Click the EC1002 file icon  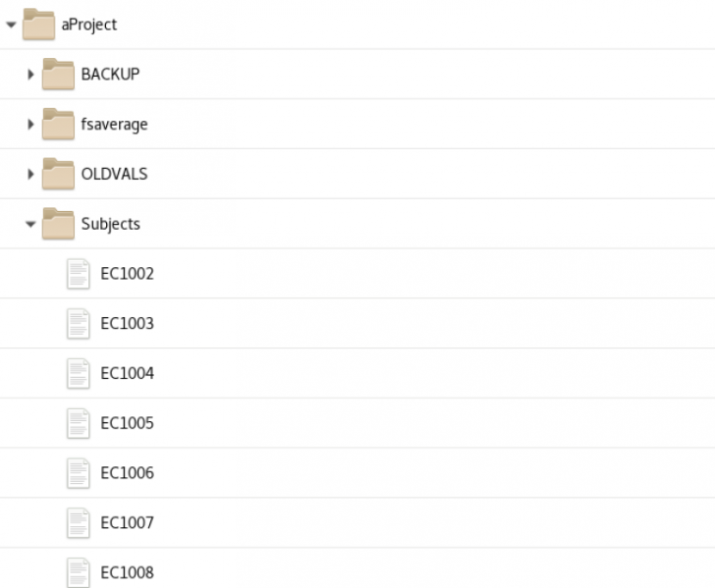tap(79, 274)
